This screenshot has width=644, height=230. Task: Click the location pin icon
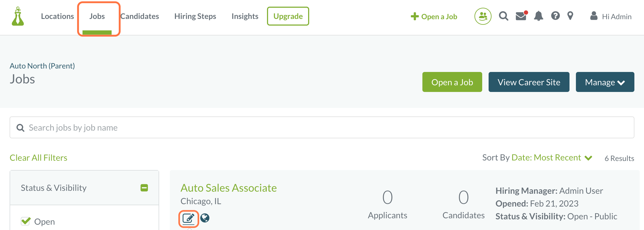[570, 16]
